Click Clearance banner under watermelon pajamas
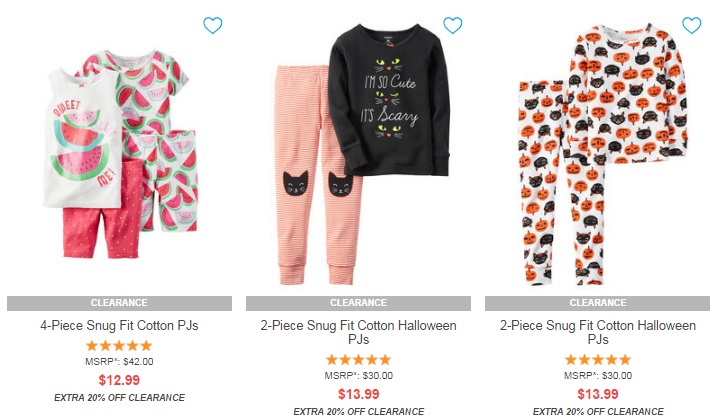The height and width of the screenshot is (420, 717). (119, 302)
